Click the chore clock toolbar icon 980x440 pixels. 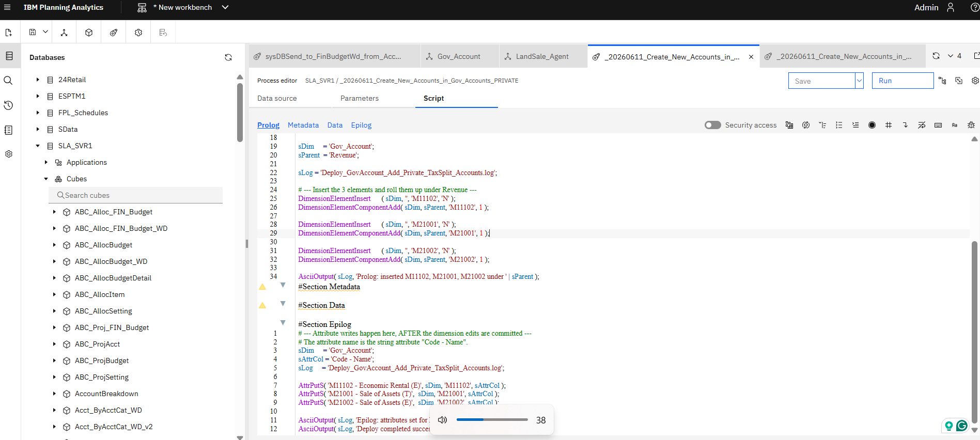point(138,33)
